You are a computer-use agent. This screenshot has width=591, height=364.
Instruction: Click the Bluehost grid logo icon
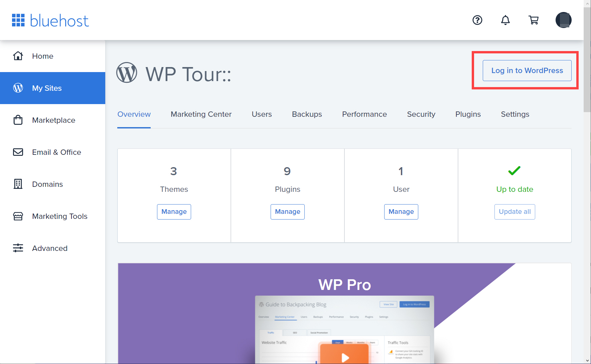pos(18,20)
